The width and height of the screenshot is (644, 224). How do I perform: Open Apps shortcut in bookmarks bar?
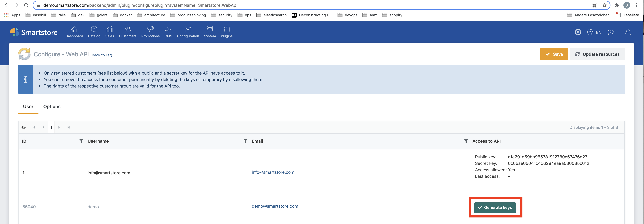point(12,15)
